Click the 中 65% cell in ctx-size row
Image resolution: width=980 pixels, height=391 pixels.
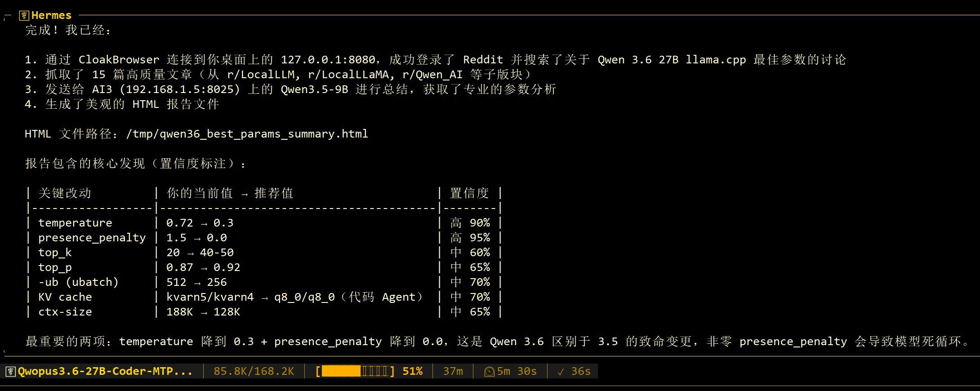pyautogui.click(x=470, y=312)
